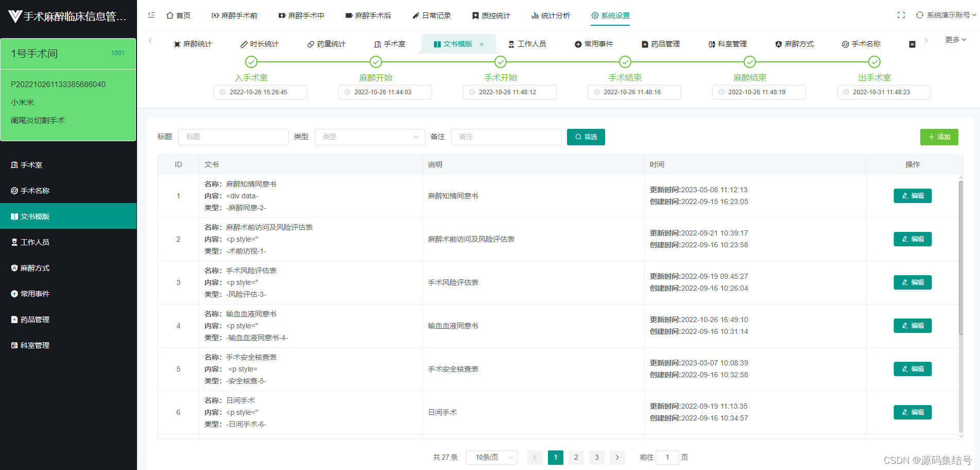Open 科室管理 in sidebar

[x=68, y=345]
